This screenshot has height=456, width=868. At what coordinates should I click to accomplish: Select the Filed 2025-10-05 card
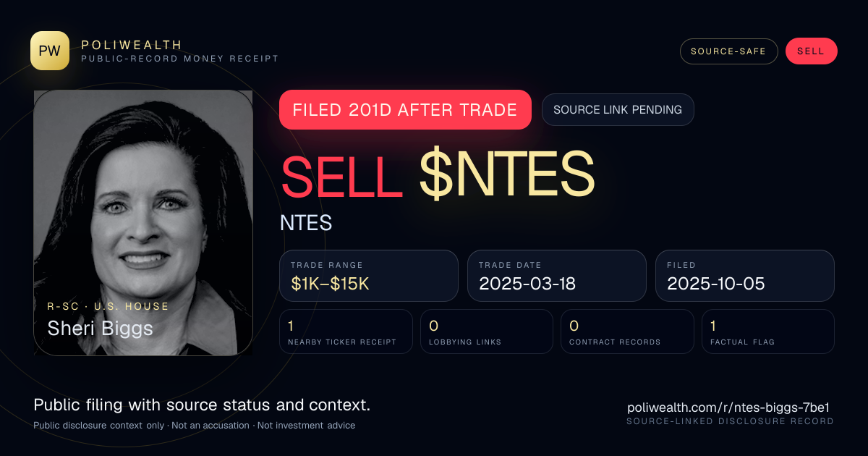click(745, 276)
